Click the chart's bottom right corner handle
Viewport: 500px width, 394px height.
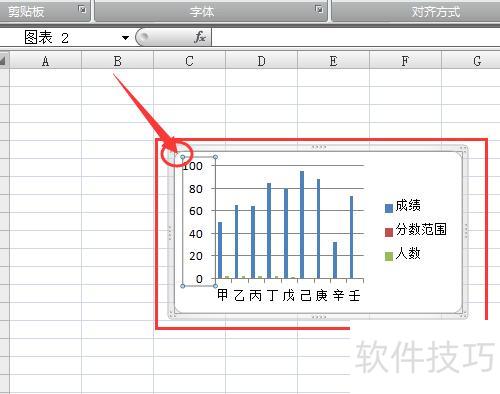(463, 315)
